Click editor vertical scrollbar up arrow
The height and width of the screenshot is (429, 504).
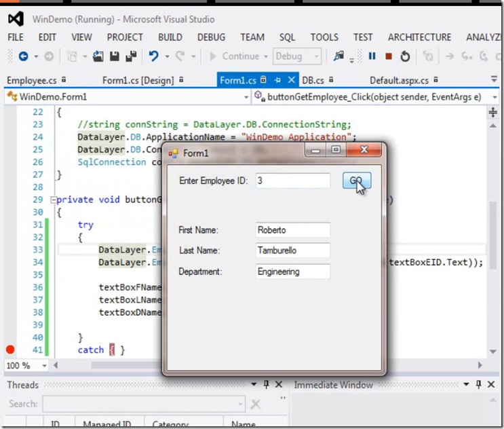(492, 126)
